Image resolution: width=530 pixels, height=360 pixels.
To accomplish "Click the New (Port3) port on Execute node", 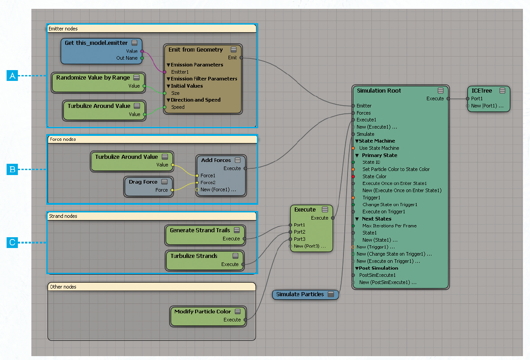I will click(x=290, y=246).
